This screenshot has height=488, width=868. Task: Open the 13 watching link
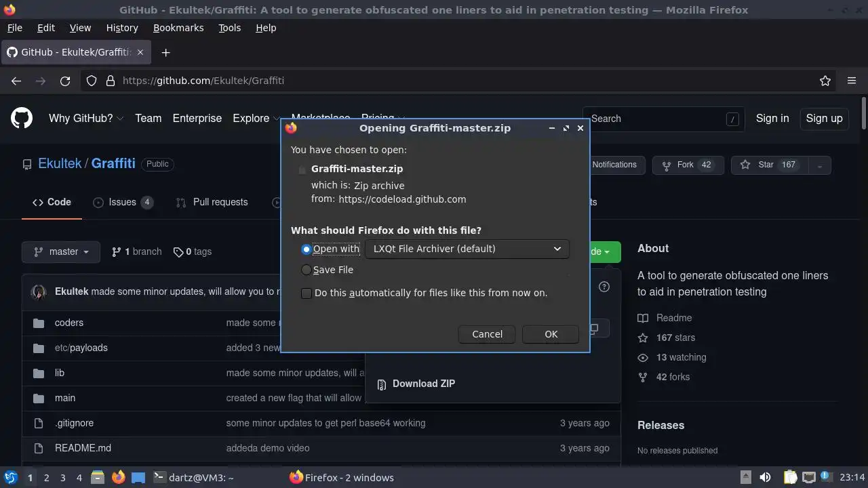pyautogui.click(x=671, y=357)
